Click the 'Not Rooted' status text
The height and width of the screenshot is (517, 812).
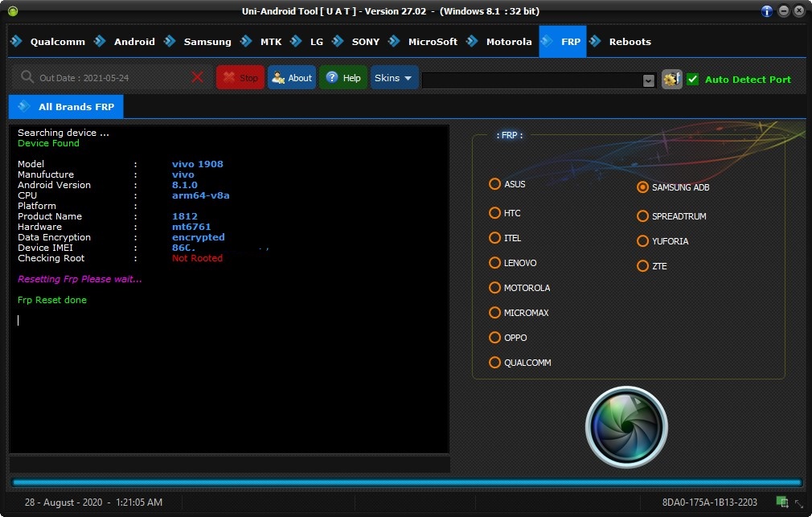(x=197, y=258)
